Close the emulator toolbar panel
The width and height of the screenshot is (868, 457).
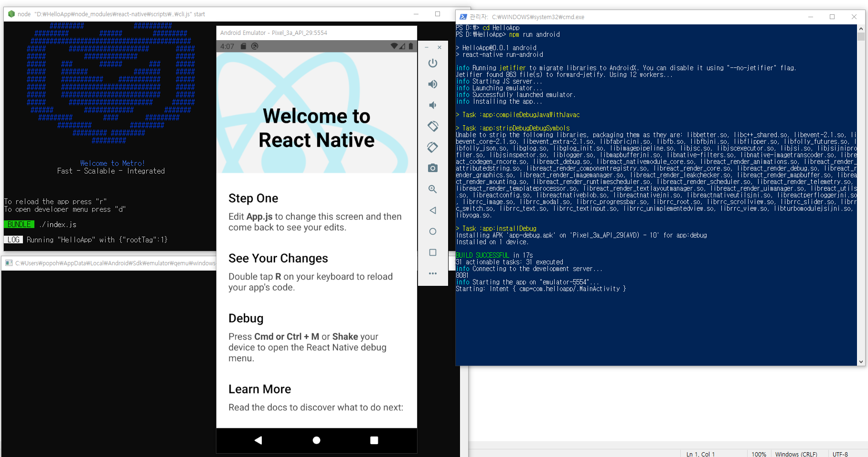[x=439, y=47]
